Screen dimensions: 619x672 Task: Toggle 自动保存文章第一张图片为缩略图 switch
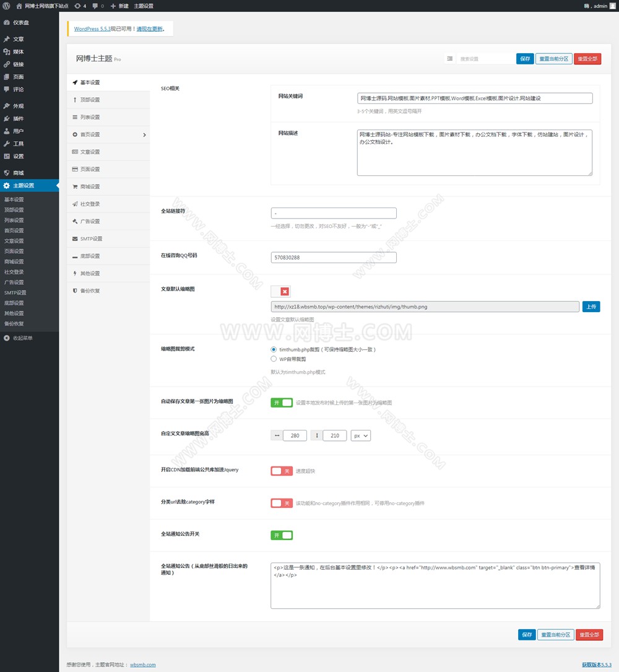click(282, 403)
